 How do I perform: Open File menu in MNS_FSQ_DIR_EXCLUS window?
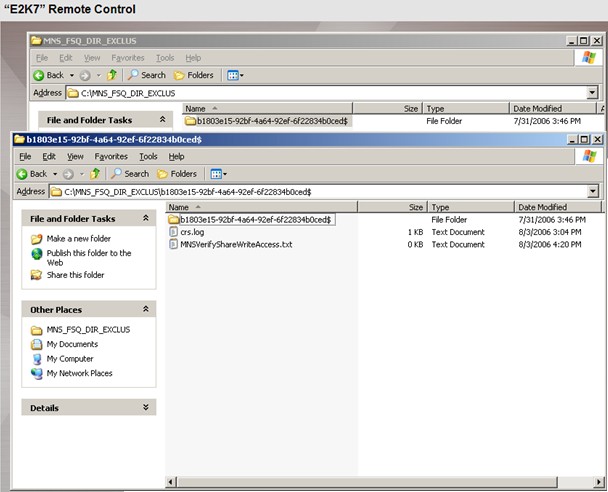click(42, 58)
